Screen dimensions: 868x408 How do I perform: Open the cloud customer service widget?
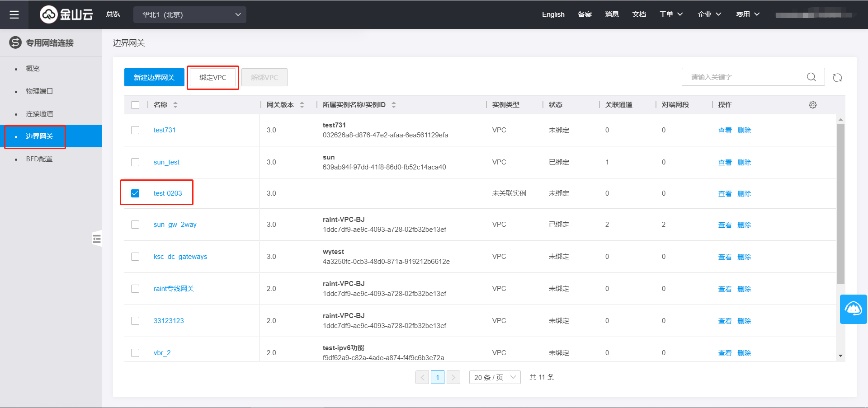(853, 309)
